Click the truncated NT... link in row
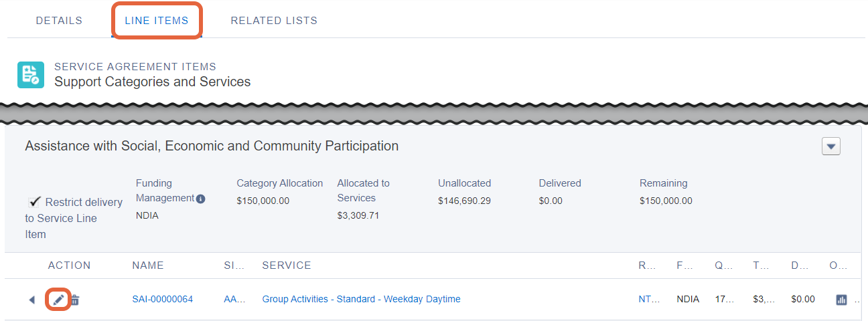The width and height of the screenshot is (868, 321). pos(650,299)
